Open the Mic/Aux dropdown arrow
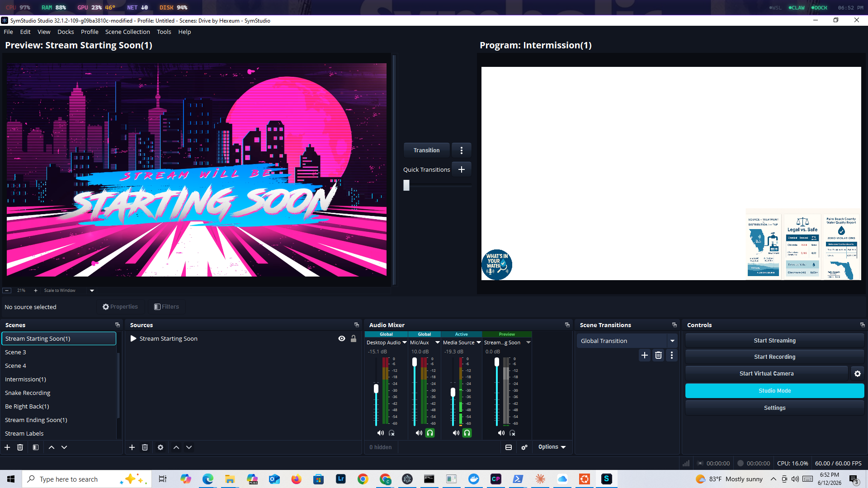 (437, 343)
